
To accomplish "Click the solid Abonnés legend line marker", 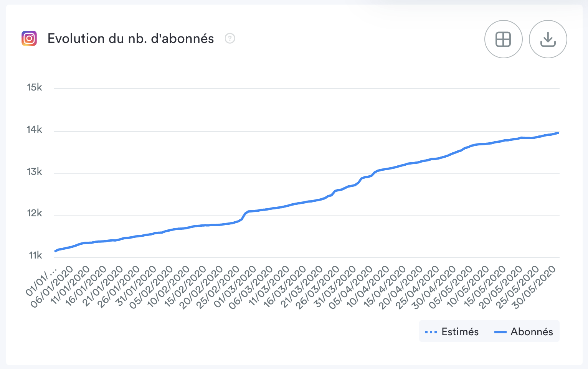I will 500,332.
